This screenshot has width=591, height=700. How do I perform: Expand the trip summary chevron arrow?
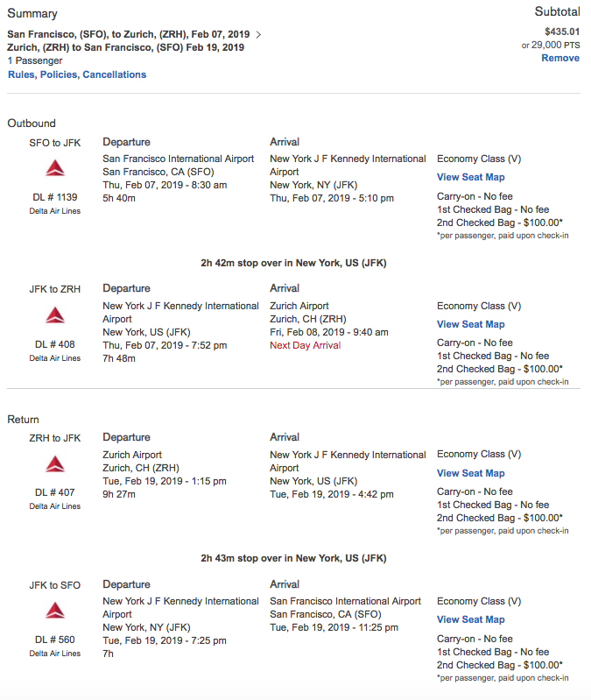(258, 34)
